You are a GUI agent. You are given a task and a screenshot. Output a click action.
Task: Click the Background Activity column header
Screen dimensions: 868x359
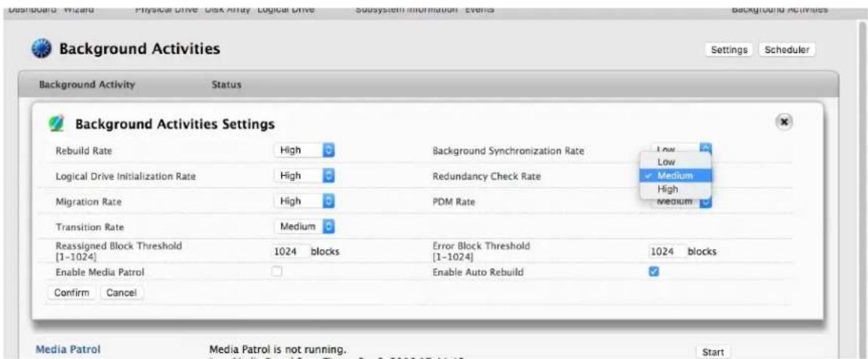tap(87, 84)
